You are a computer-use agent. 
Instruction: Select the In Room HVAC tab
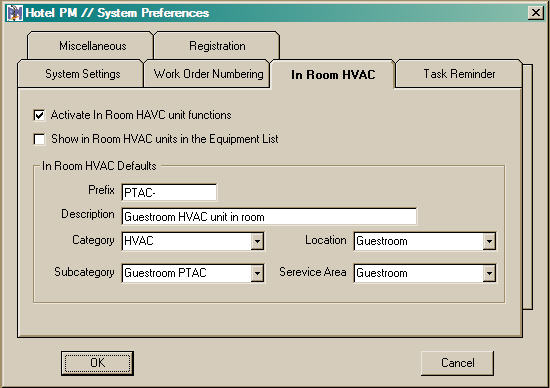(x=333, y=74)
